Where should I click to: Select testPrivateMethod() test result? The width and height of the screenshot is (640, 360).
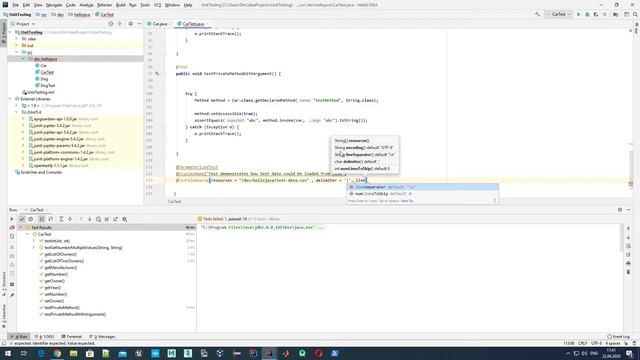coord(62,308)
